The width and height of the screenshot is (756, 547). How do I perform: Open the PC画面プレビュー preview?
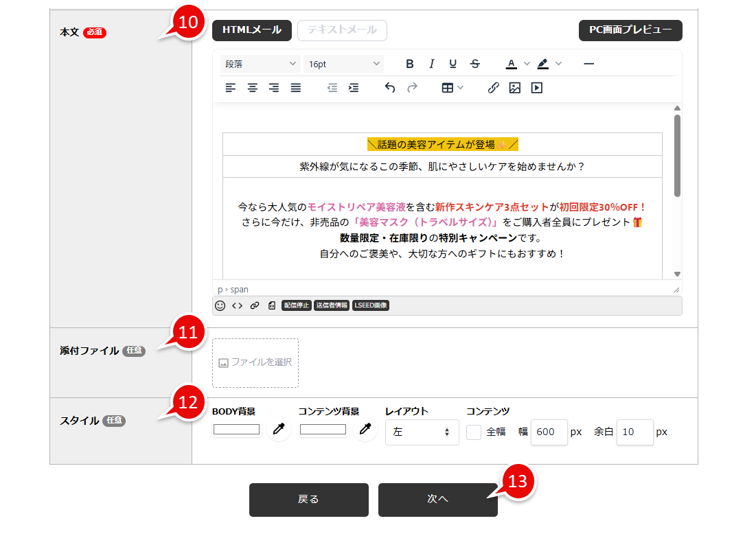(x=630, y=31)
